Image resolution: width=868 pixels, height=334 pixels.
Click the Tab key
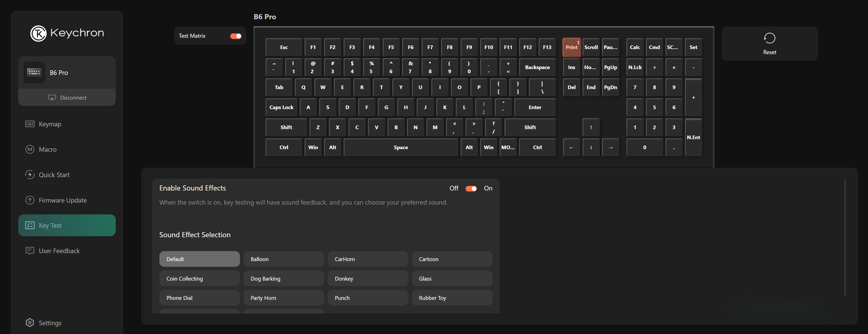pyautogui.click(x=279, y=87)
